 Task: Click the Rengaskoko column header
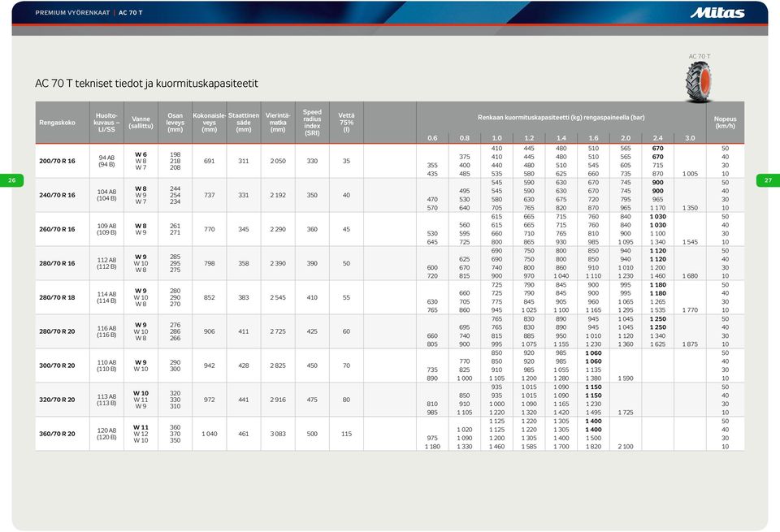point(57,123)
